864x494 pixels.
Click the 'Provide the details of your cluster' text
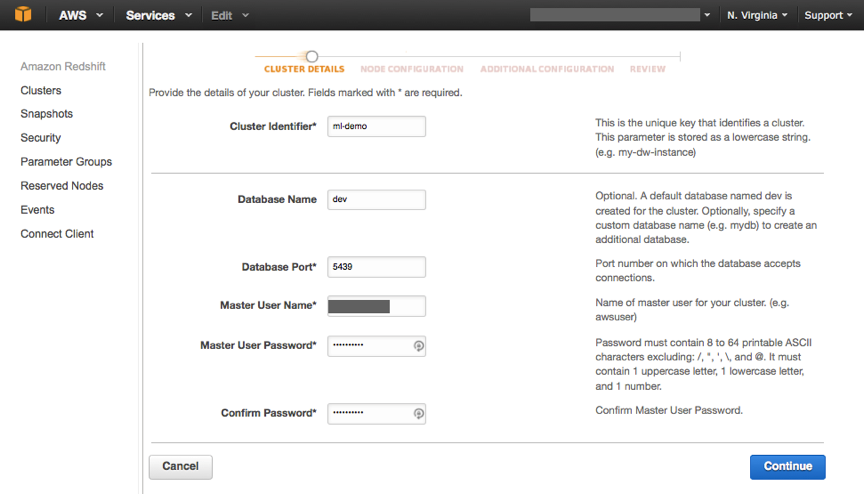[x=305, y=93]
